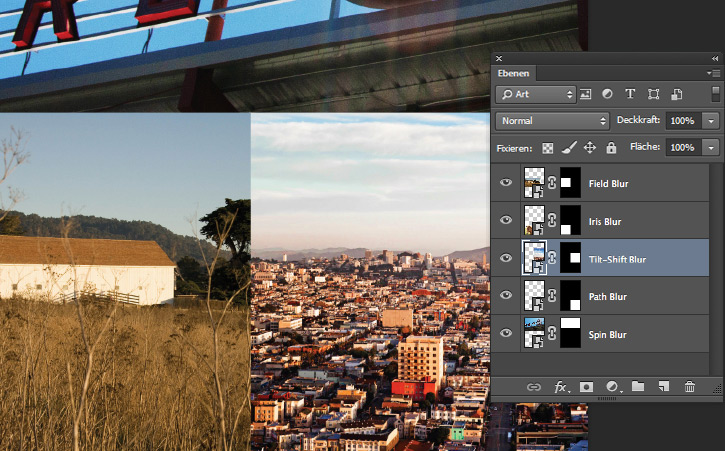The image size is (725, 451).
Task: Switch to the Ebenen tab
Action: (x=513, y=73)
